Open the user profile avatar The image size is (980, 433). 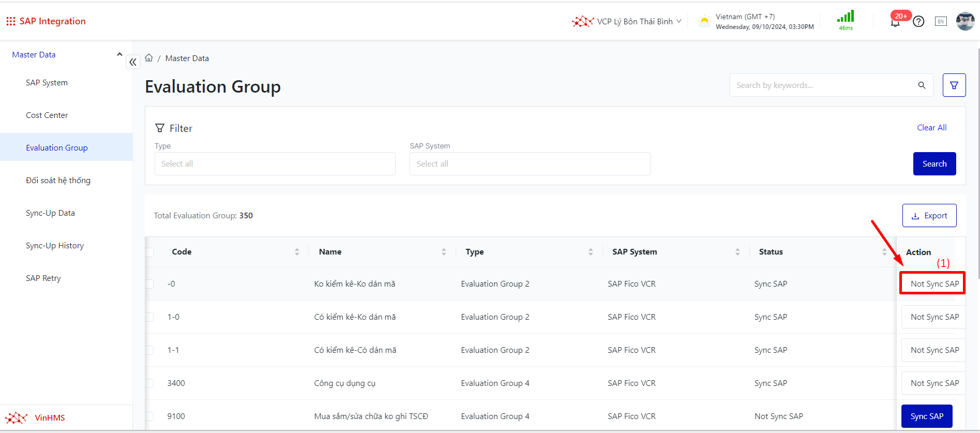[965, 22]
